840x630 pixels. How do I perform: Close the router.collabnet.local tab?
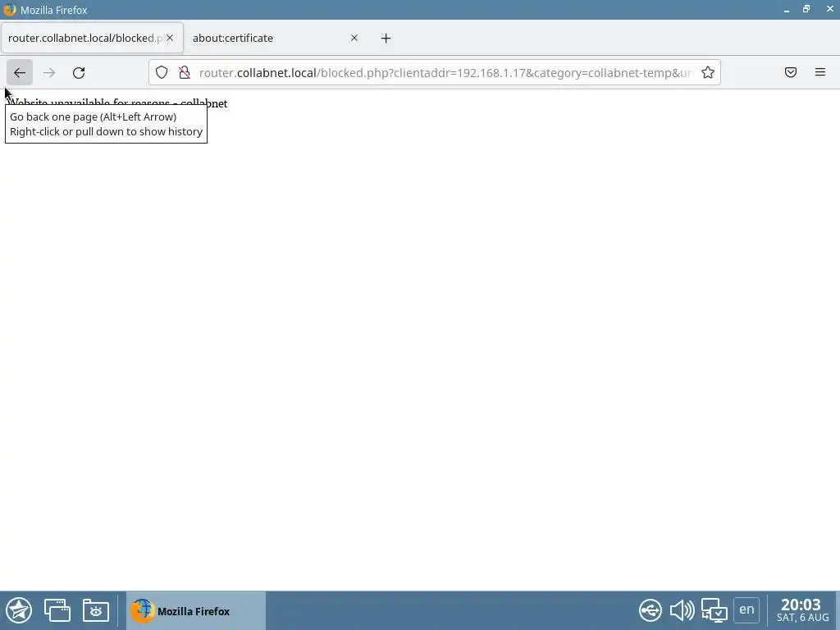[x=169, y=38]
